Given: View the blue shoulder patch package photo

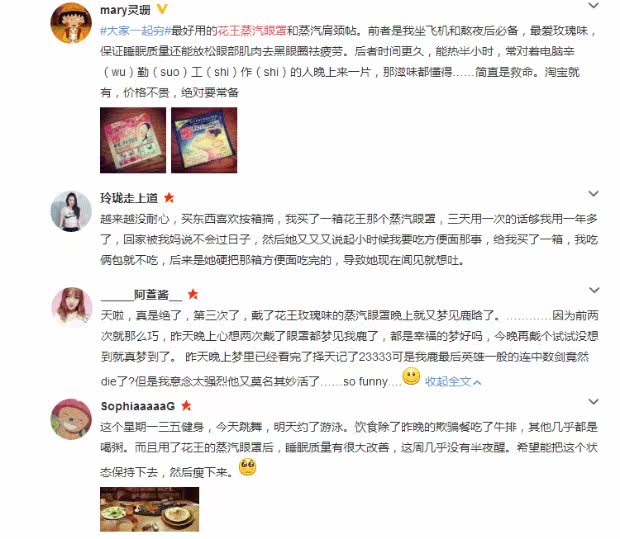Looking at the screenshot, I should (x=204, y=140).
